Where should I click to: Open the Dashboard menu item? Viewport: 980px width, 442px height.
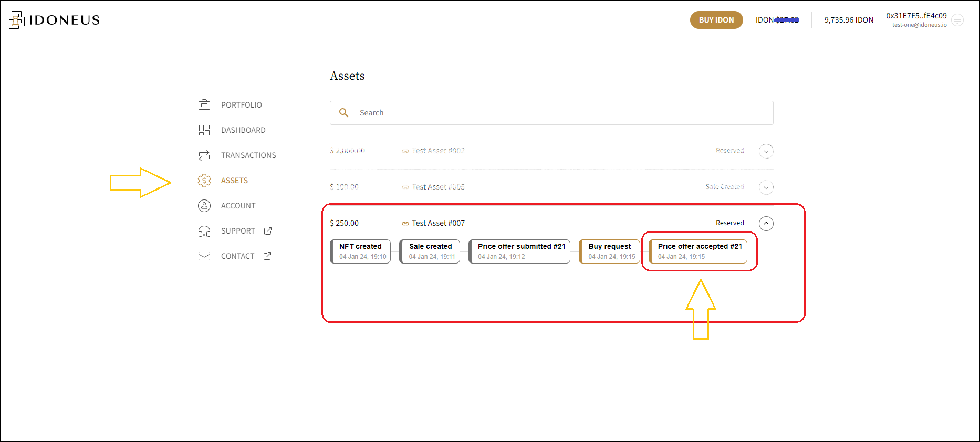point(243,130)
